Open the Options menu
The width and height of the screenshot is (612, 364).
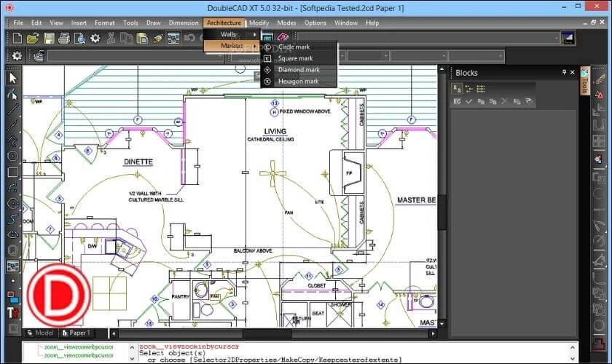coord(315,23)
